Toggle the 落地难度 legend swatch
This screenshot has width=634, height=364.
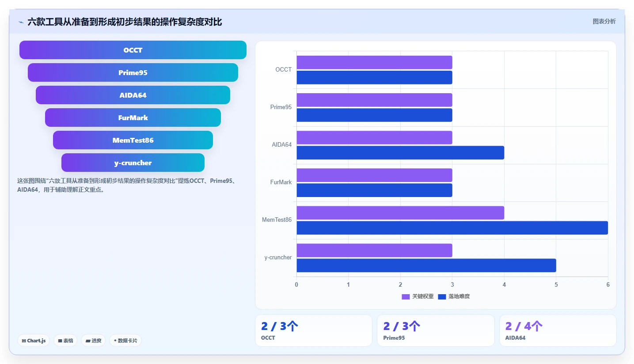coord(442,297)
